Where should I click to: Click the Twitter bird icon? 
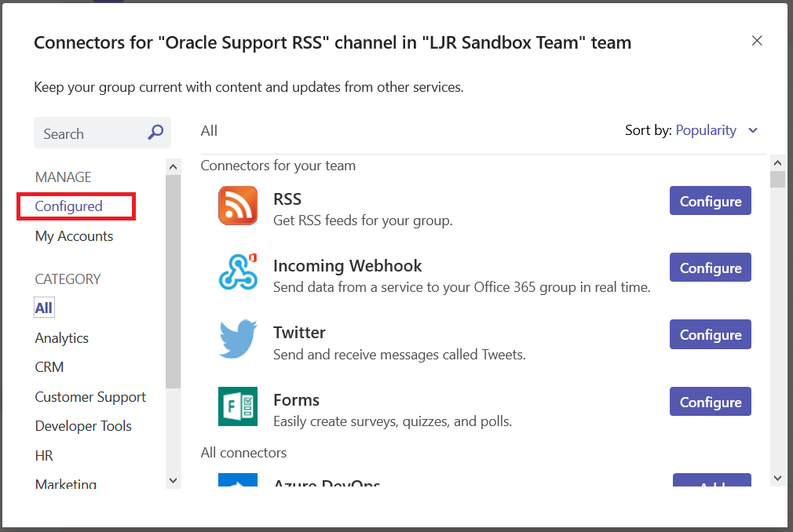tap(238, 339)
